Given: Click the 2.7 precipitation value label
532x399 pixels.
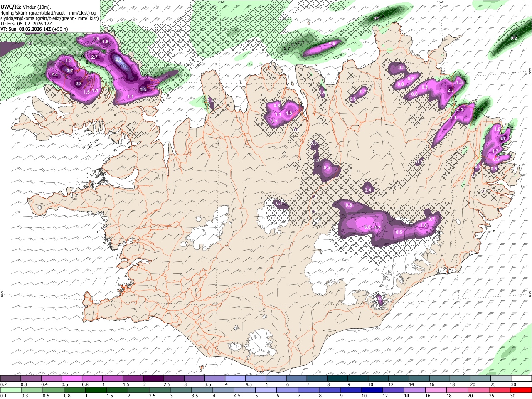Looking at the screenshot, I should 94,57.
